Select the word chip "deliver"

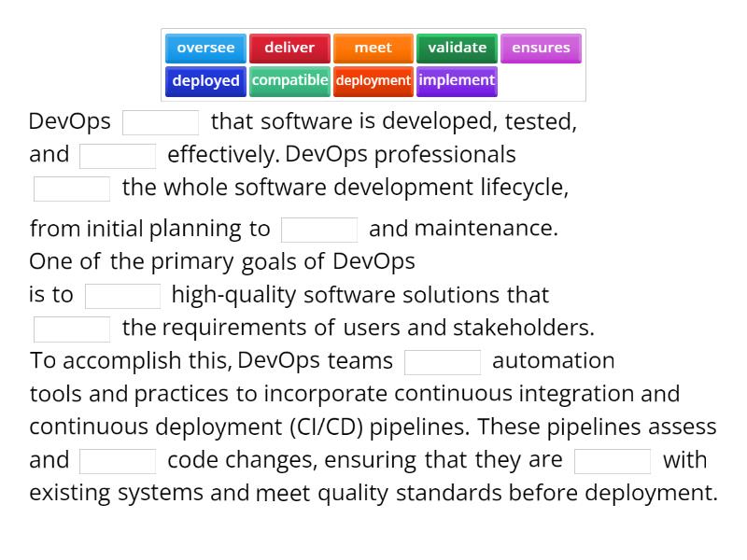pos(289,48)
